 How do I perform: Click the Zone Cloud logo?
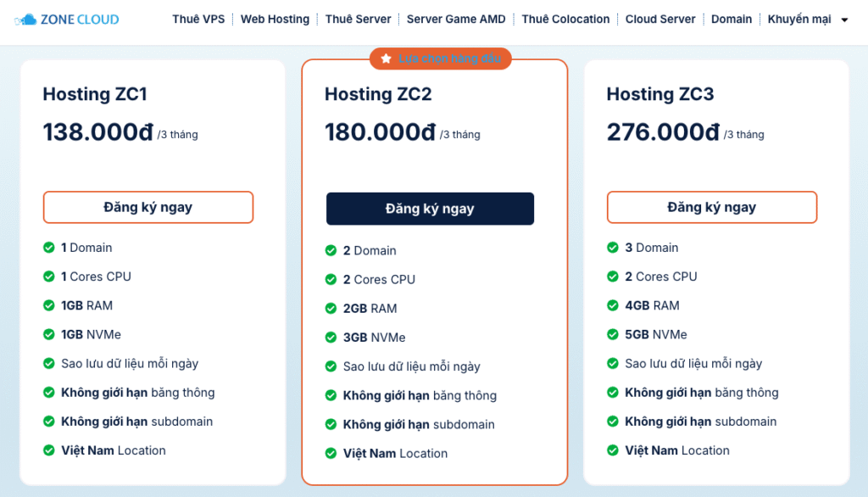point(67,19)
